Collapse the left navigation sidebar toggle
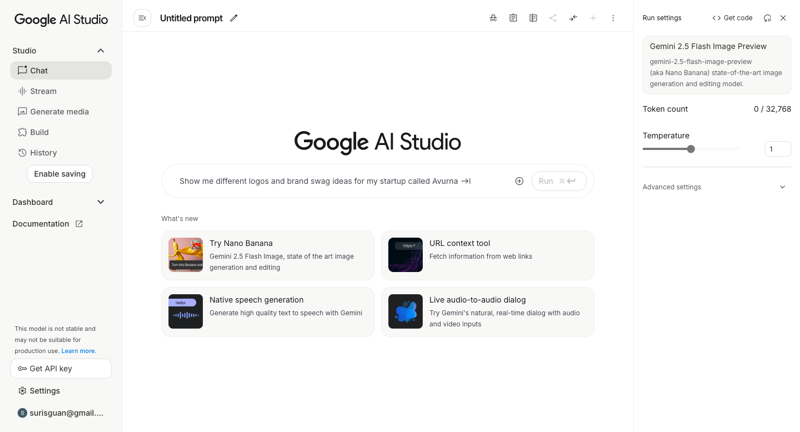 click(x=142, y=18)
